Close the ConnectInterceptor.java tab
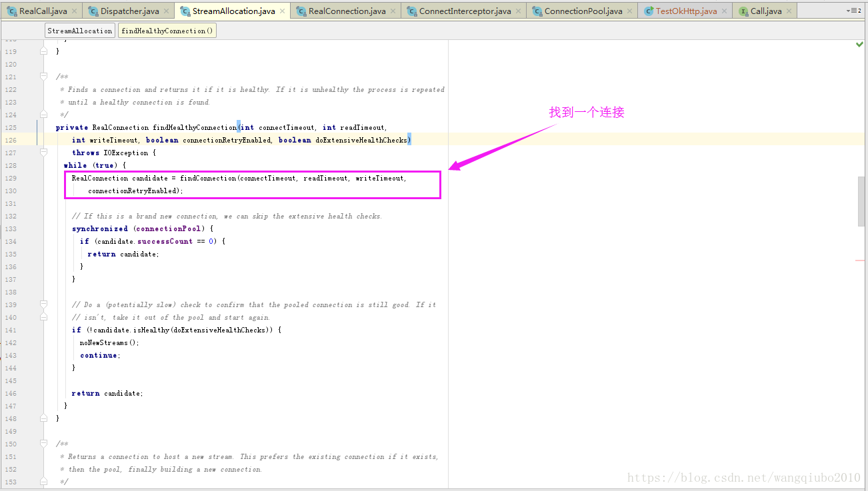Image resolution: width=868 pixels, height=491 pixels. (518, 11)
